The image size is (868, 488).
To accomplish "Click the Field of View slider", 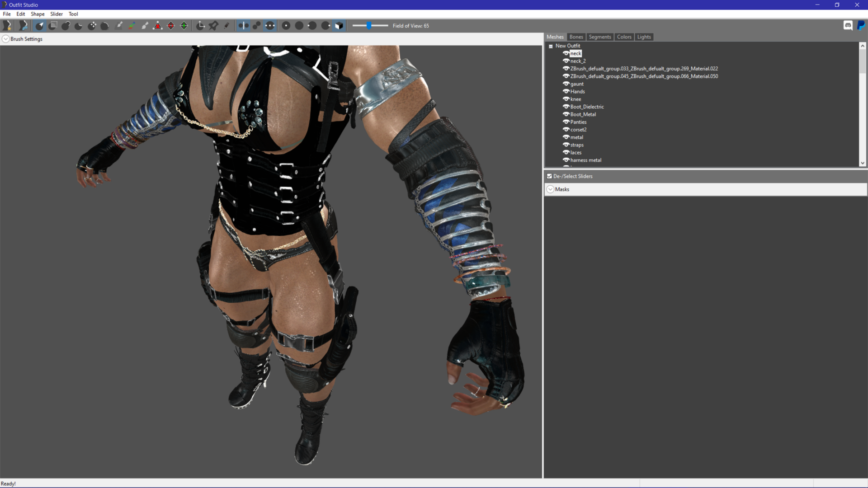I will click(370, 26).
